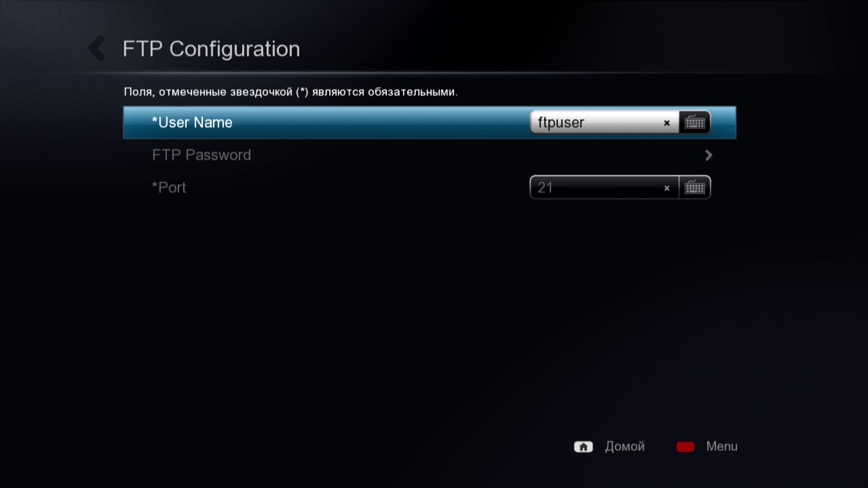Click the required fields notice text
868x488 pixels.
pos(291,92)
